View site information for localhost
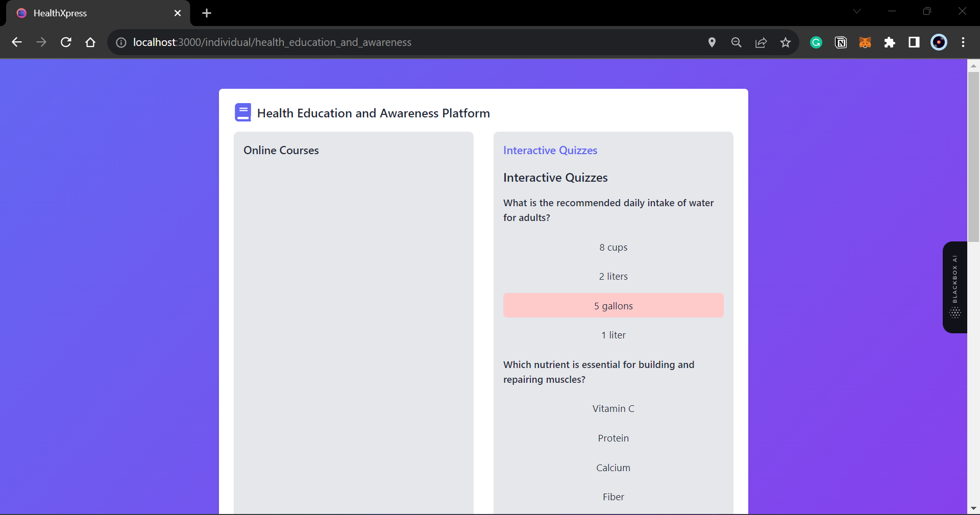 click(x=121, y=42)
